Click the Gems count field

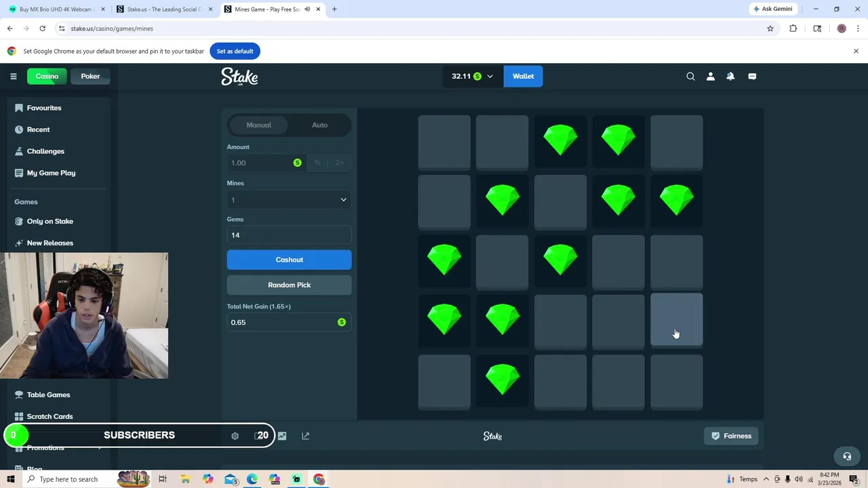[x=289, y=235]
